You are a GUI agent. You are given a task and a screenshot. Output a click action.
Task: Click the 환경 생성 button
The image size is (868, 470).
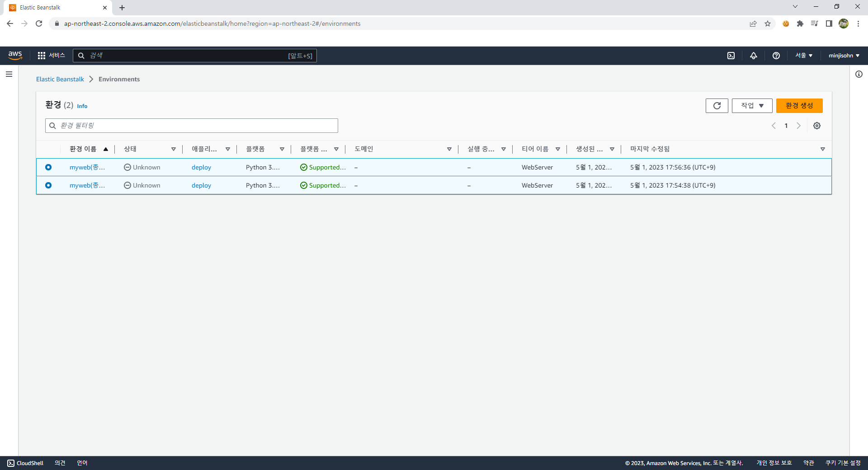(x=799, y=106)
